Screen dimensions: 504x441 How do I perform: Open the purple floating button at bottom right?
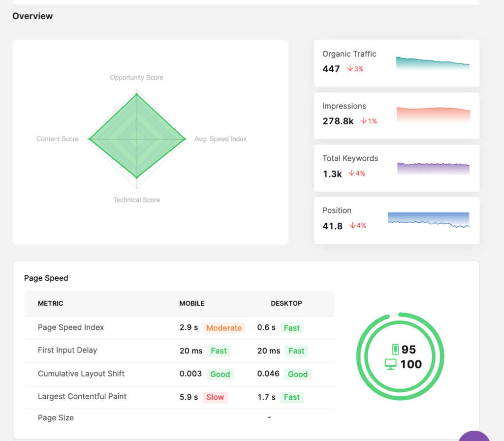coord(474,436)
